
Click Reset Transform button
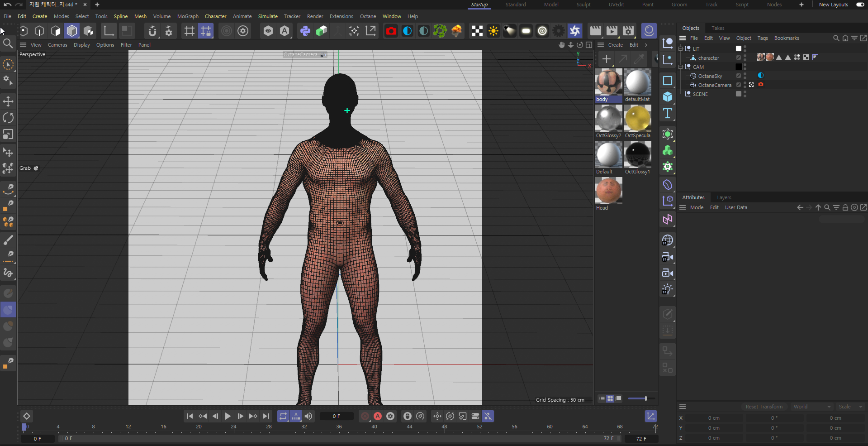click(x=764, y=407)
